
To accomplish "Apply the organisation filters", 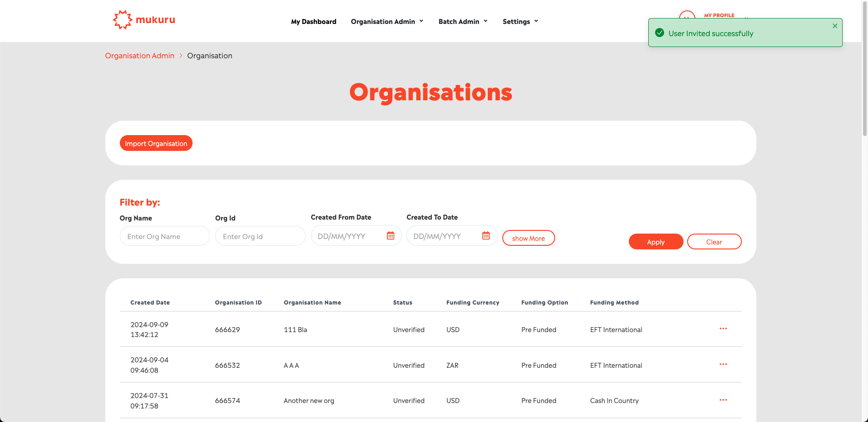I will 656,242.
